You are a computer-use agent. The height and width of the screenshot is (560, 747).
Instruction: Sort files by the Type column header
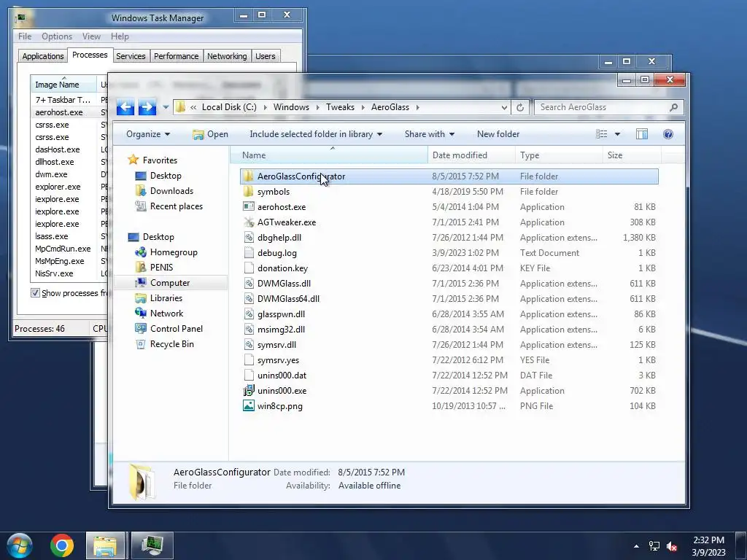pyautogui.click(x=559, y=155)
